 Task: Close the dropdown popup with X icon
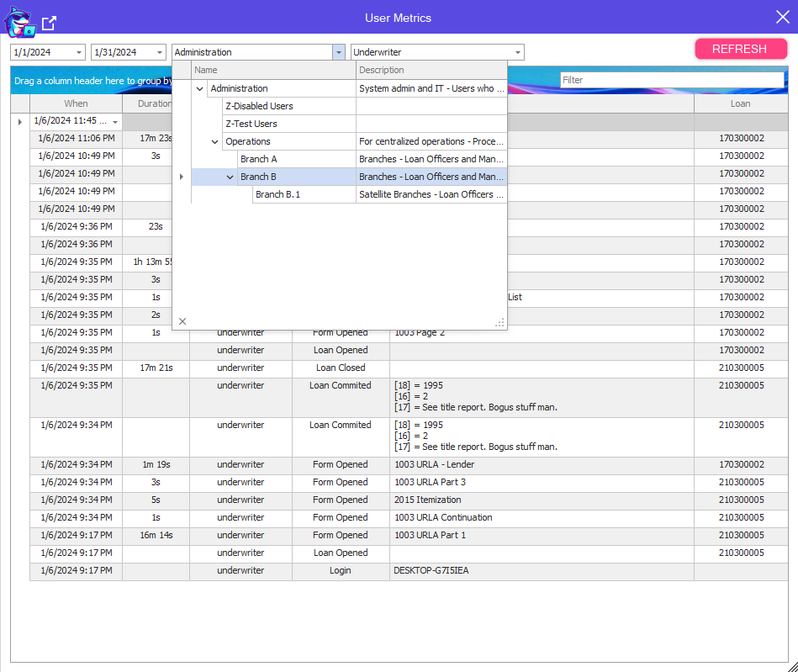pos(182,321)
